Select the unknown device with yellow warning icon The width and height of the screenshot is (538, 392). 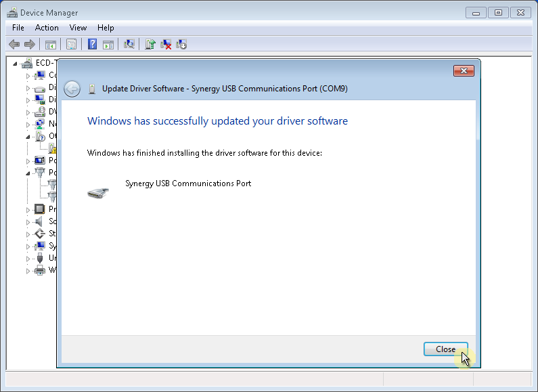[52, 148]
